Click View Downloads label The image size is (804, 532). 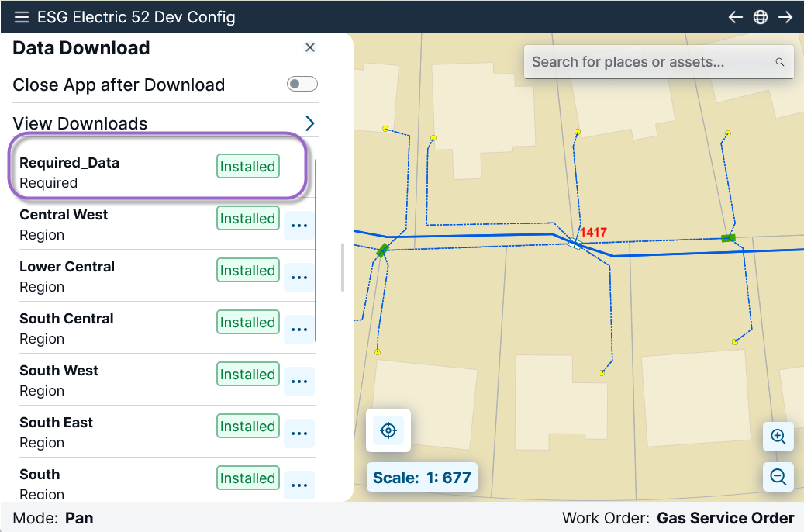pyautogui.click(x=80, y=123)
